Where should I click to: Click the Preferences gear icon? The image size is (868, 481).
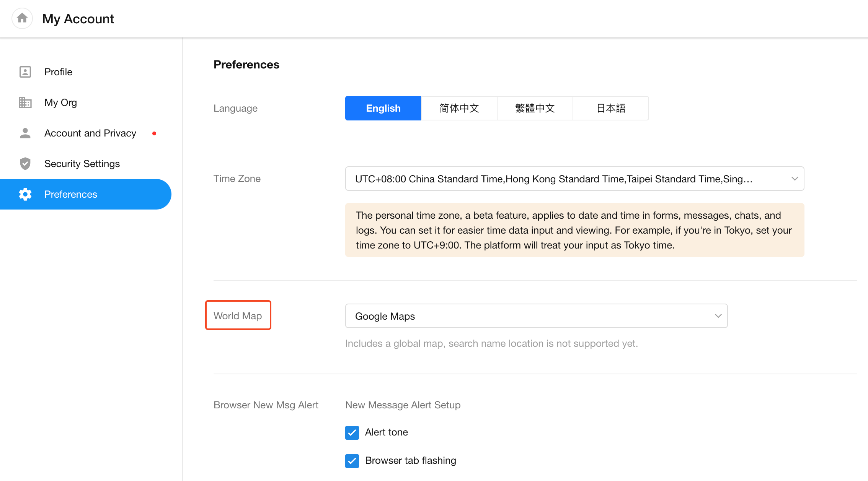tap(25, 194)
